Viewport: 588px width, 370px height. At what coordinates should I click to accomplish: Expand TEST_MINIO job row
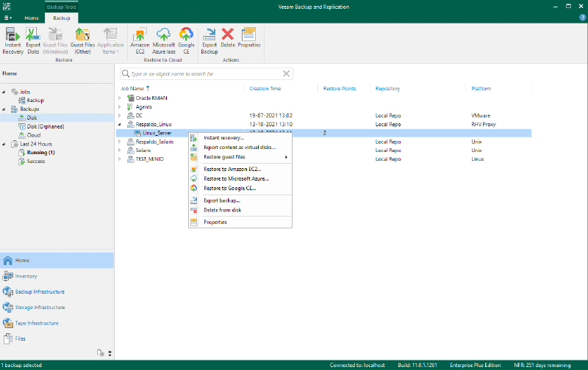tap(120, 159)
